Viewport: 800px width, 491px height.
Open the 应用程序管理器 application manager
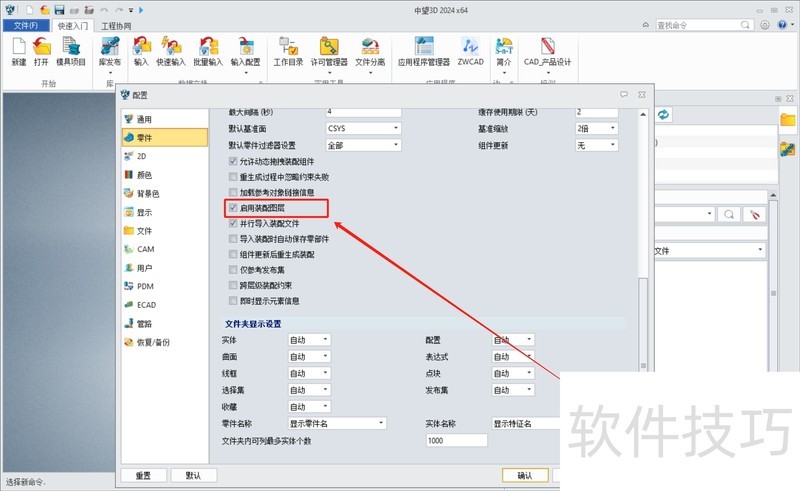(x=424, y=52)
